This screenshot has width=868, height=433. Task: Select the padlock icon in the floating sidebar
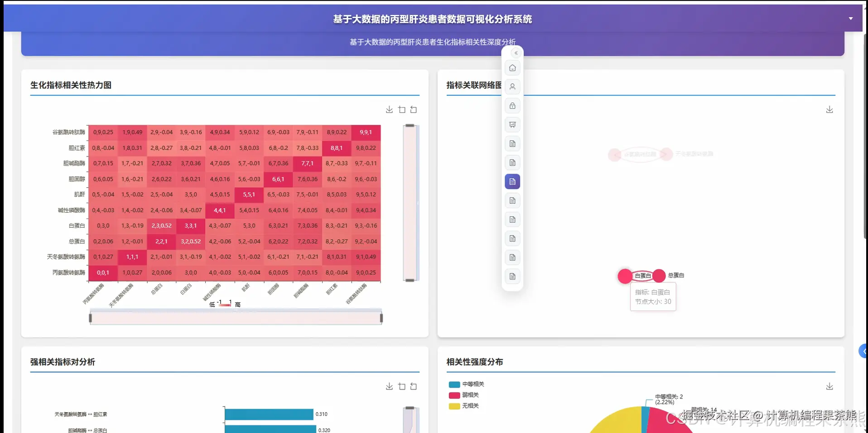[512, 106]
